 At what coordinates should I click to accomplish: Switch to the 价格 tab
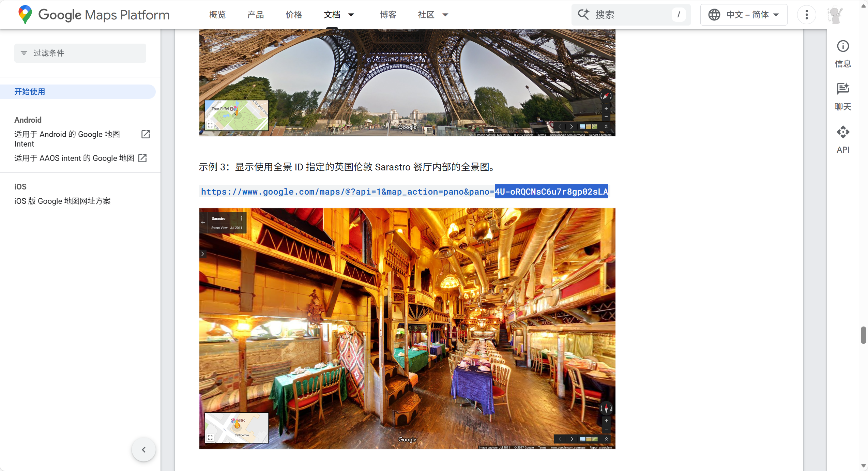(293, 15)
